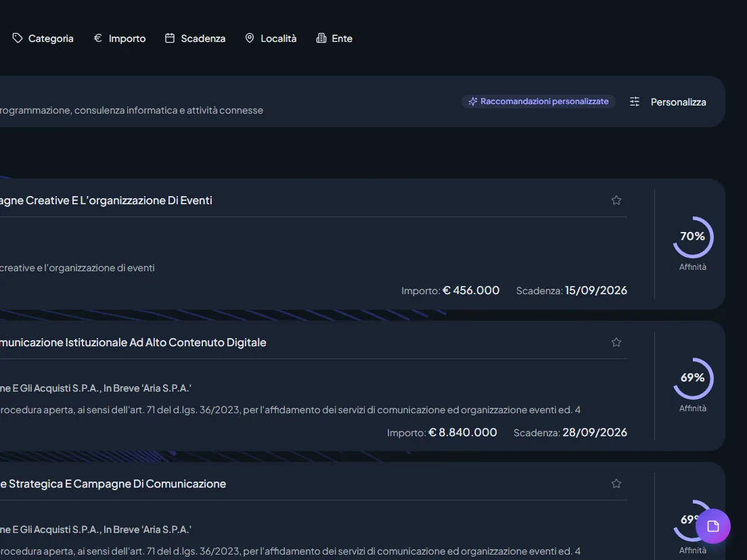
Task: Click the sparkle icon in Raccomandazioni badge
Action: [472, 101]
